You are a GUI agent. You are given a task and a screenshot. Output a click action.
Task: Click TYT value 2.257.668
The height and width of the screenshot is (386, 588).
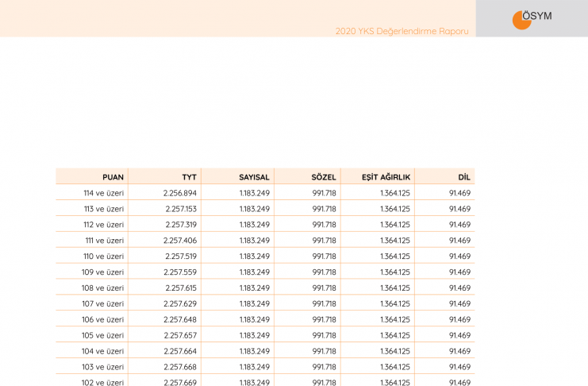(179, 367)
